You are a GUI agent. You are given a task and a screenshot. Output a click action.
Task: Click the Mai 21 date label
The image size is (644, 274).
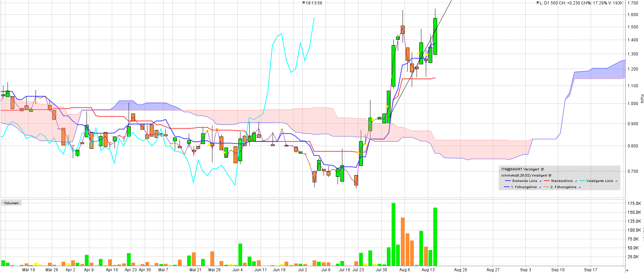pyautogui.click(x=196, y=270)
